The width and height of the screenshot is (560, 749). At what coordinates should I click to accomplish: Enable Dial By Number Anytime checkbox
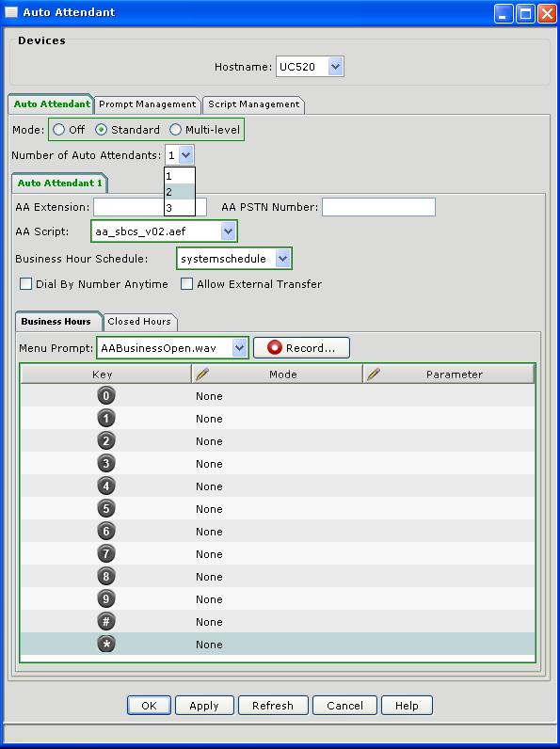click(x=25, y=284)
